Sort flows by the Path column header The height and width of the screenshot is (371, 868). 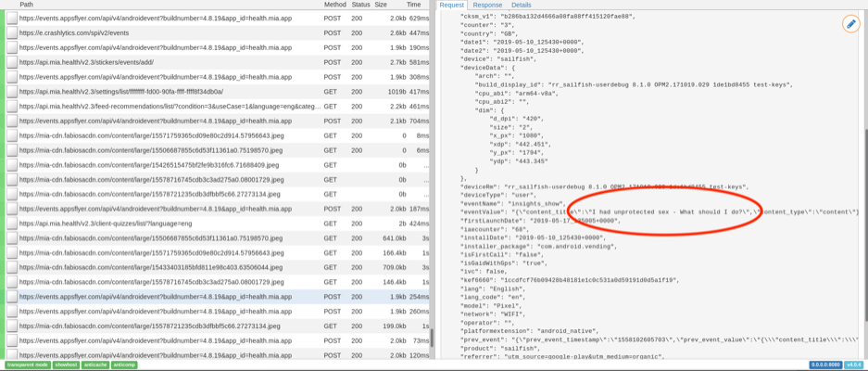coord(26,5)
